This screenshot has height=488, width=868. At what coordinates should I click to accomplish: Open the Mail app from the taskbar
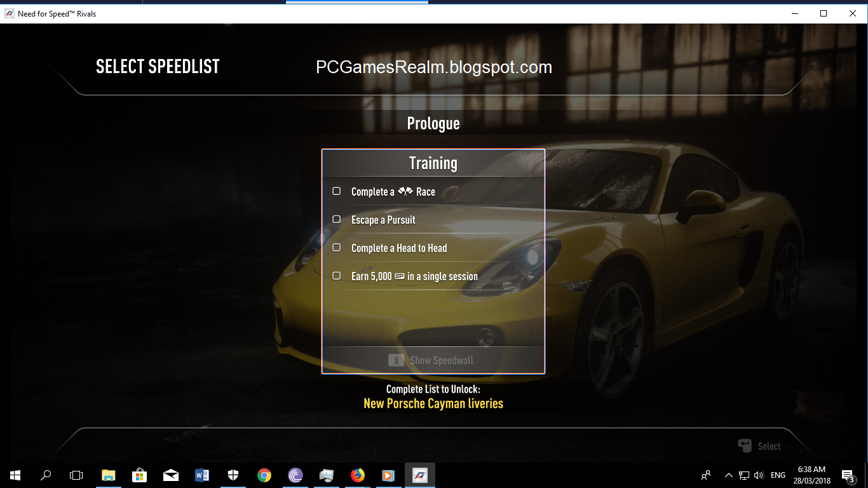point(171,475)
